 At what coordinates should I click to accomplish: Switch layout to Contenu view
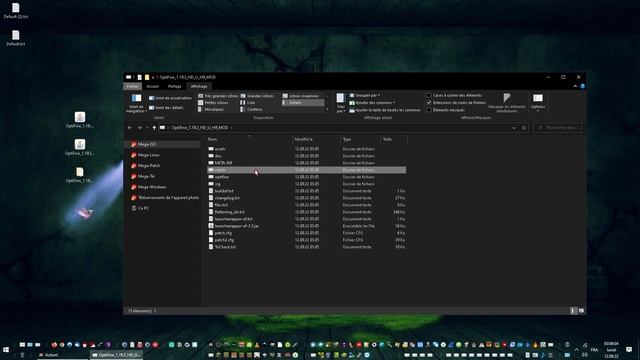click(x=251, y=109)
